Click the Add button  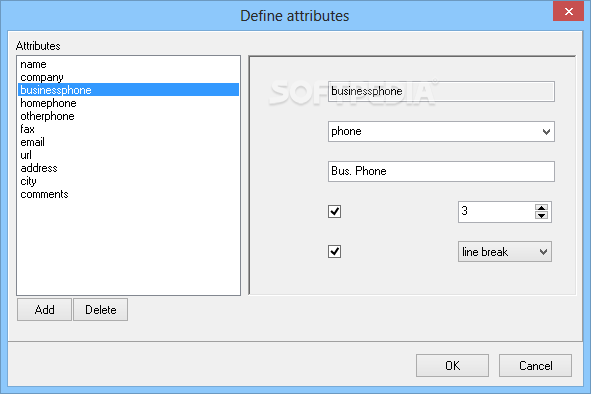44,310
